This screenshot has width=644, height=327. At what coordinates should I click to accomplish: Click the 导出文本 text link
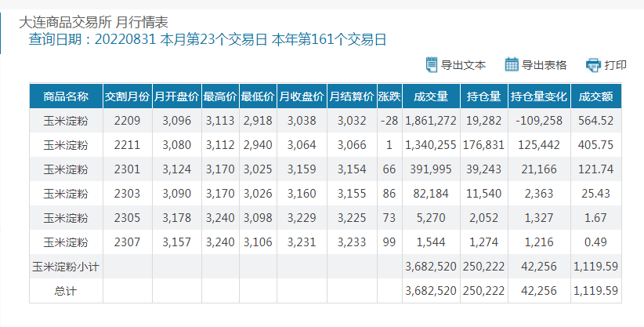click(463, 65)
